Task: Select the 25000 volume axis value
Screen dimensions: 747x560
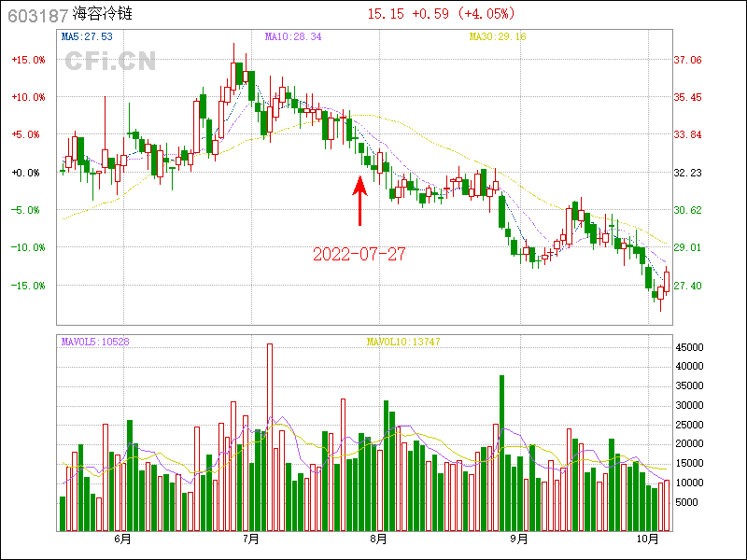Action: point(689,425)
